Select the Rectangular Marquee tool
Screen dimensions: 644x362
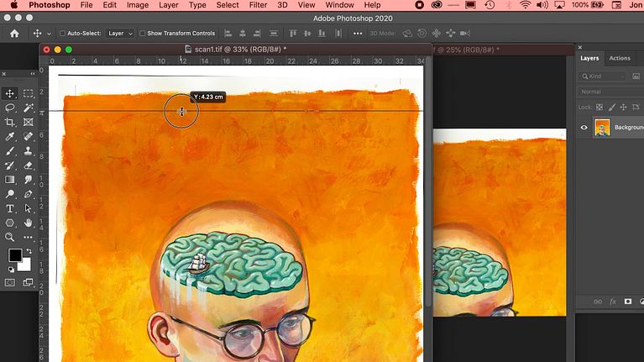(x=28, y=93)
